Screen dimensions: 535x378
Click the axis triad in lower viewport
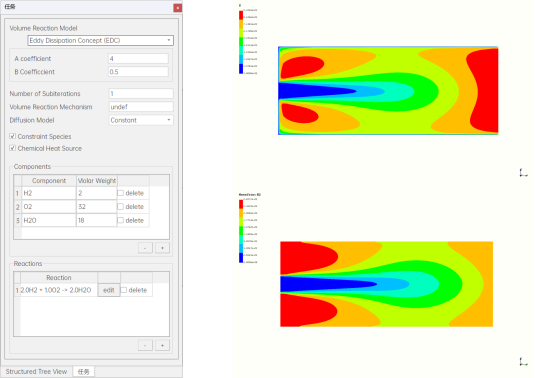pyautogui.click(x=523, y=362)
